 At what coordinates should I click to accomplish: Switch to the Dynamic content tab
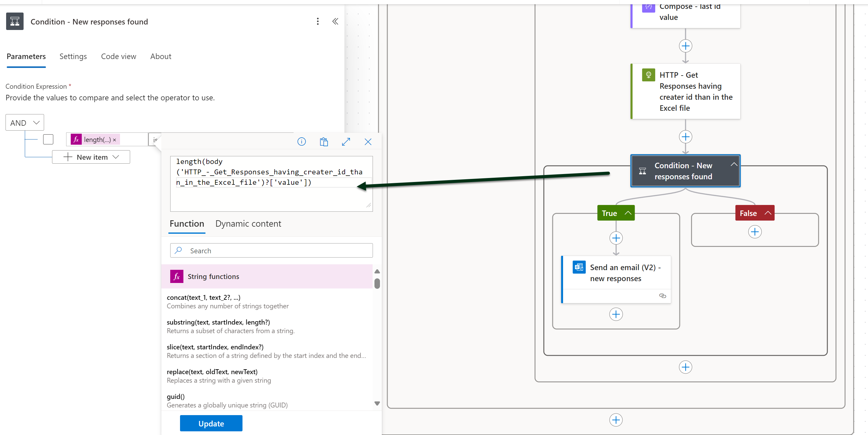[248, 224]
